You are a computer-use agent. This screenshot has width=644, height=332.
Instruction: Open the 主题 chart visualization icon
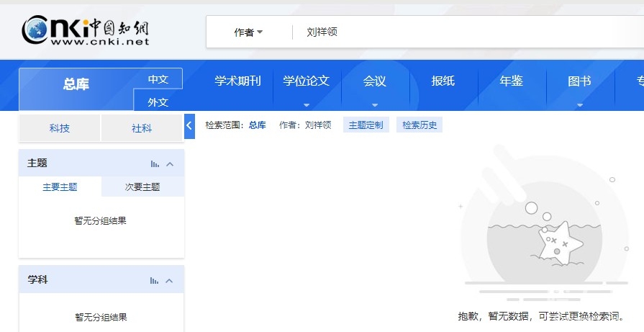point(155,163)
